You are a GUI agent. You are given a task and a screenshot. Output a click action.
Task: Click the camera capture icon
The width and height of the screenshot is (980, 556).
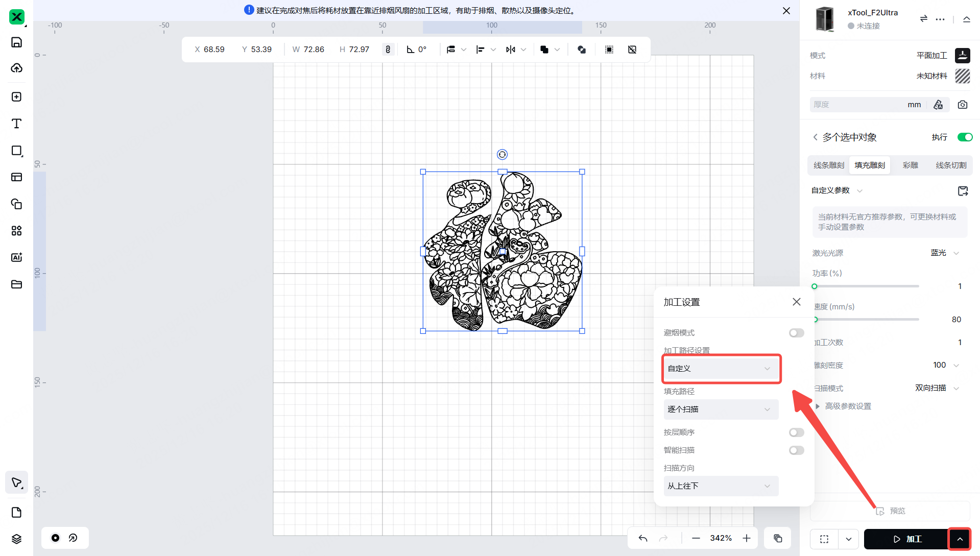[963, 105]
